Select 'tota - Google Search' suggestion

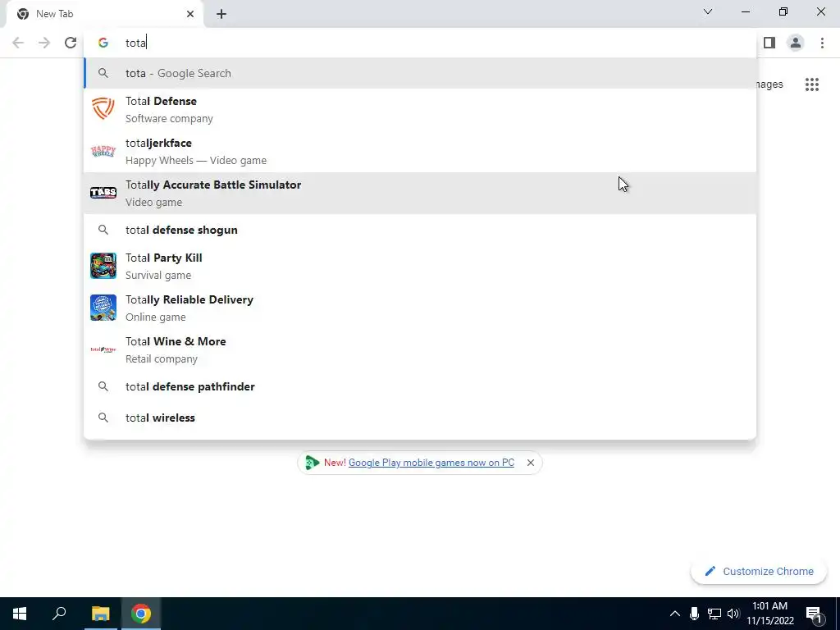click(x=420, y=73)
